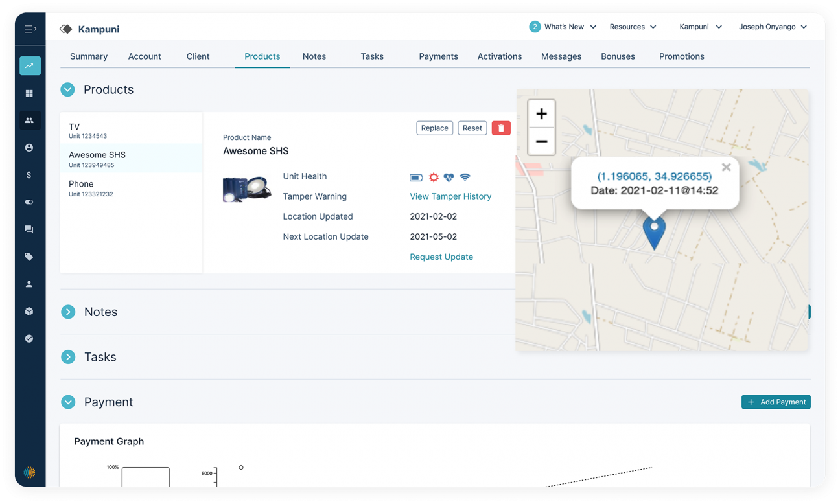Open the Activations tab

(x=499, y=56)
